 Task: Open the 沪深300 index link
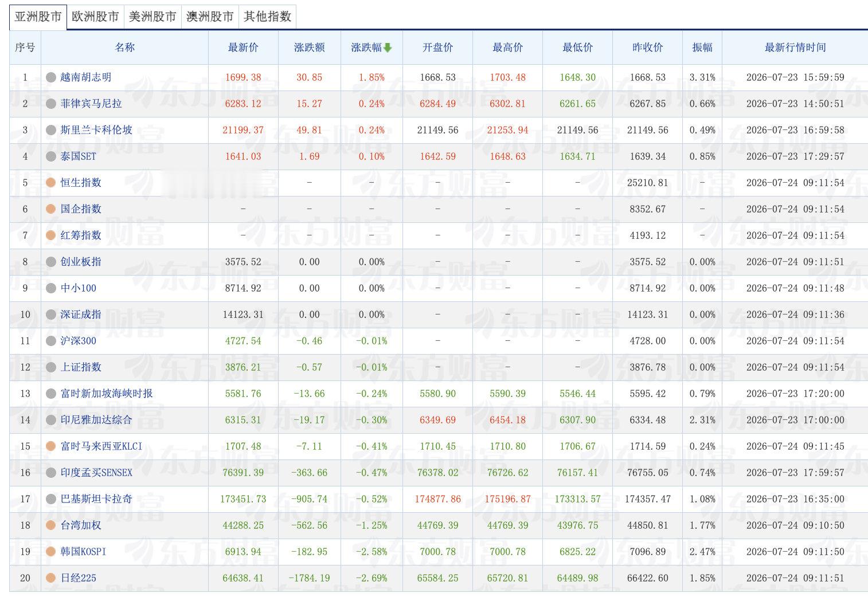[x=79, y=341]
